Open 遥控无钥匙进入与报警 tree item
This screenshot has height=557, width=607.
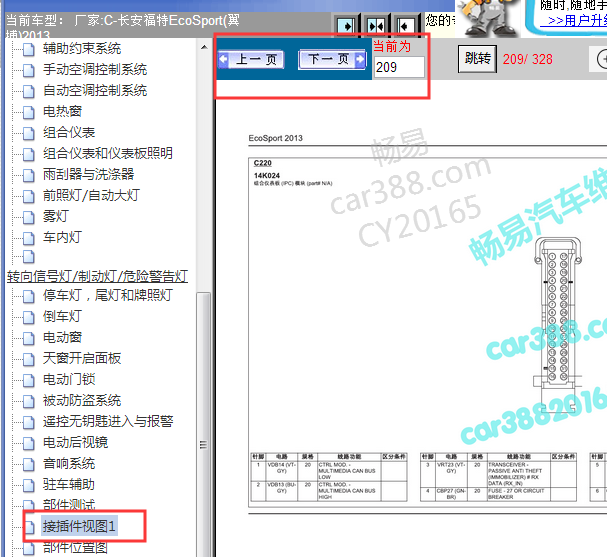tap(108, 421)
